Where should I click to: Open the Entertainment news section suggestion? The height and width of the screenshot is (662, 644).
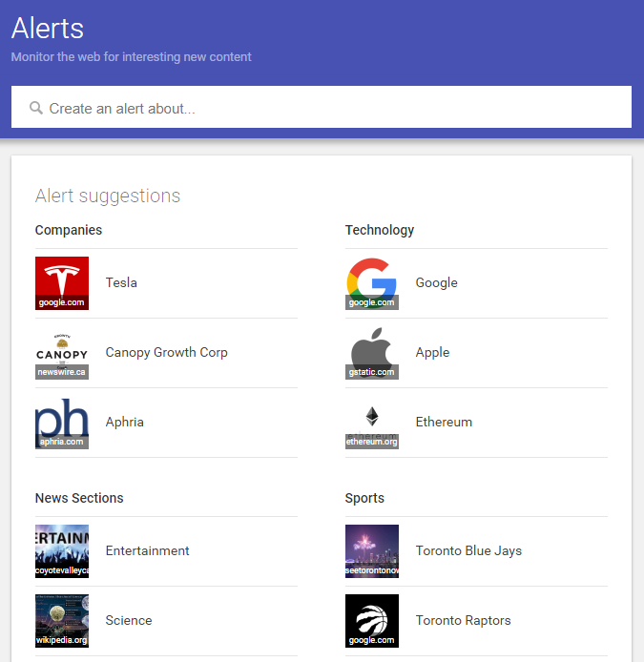(x=166, y=551)
